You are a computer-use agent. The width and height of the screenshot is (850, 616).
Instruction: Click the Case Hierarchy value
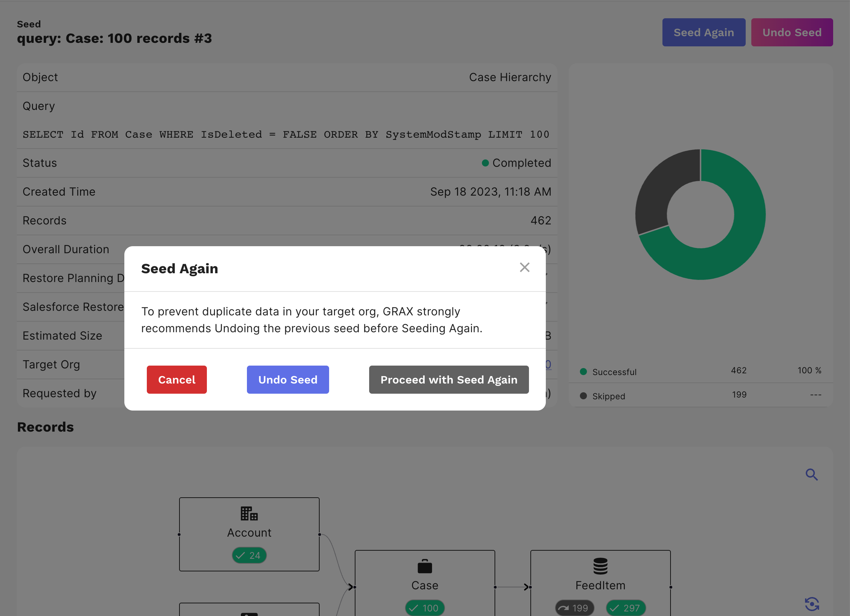tap(510, 77)
